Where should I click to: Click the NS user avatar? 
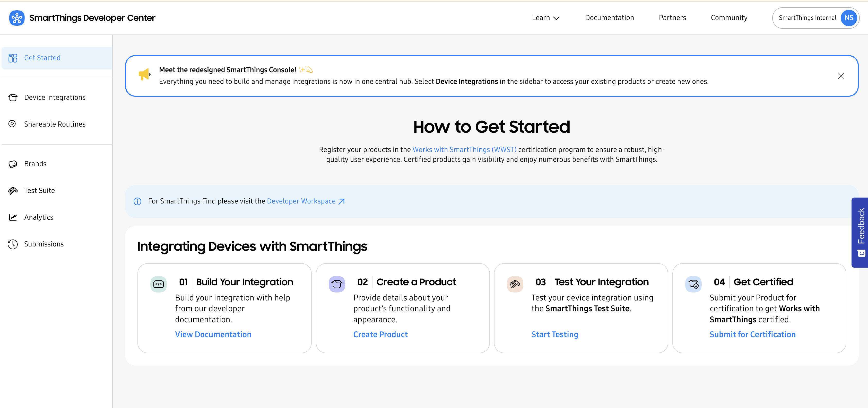(849, 18)
